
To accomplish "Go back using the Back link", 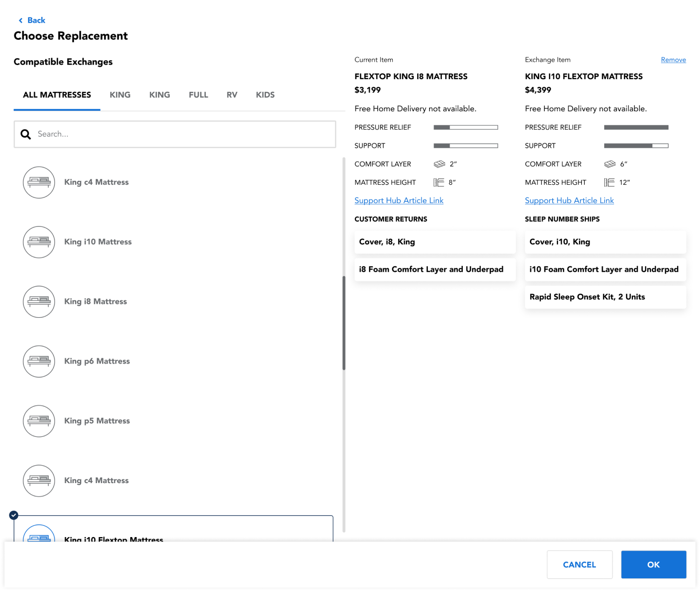I will pyautogui.click(x=32, y=20).
